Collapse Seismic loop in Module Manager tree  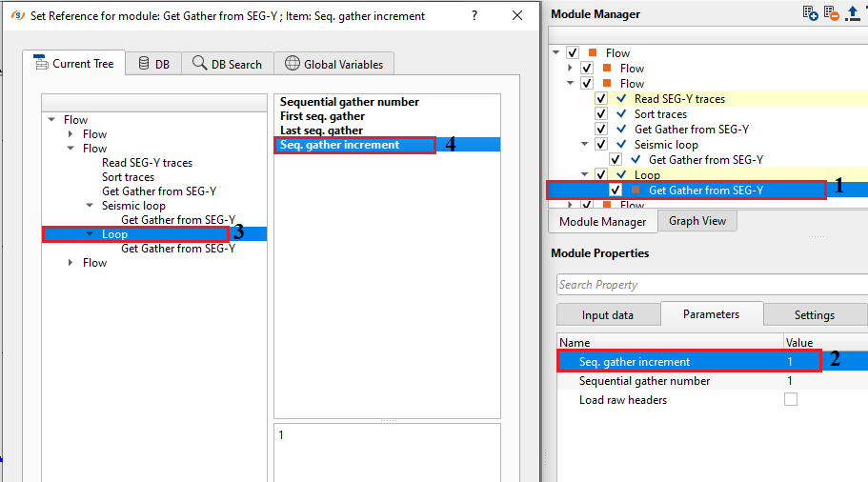point(585,144)
